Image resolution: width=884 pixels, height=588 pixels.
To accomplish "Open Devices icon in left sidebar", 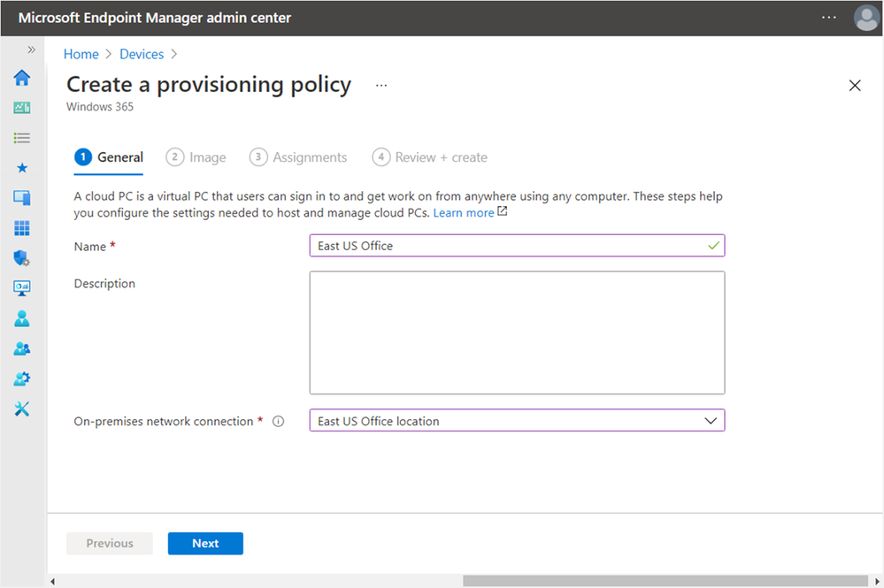I will point(22,198).
